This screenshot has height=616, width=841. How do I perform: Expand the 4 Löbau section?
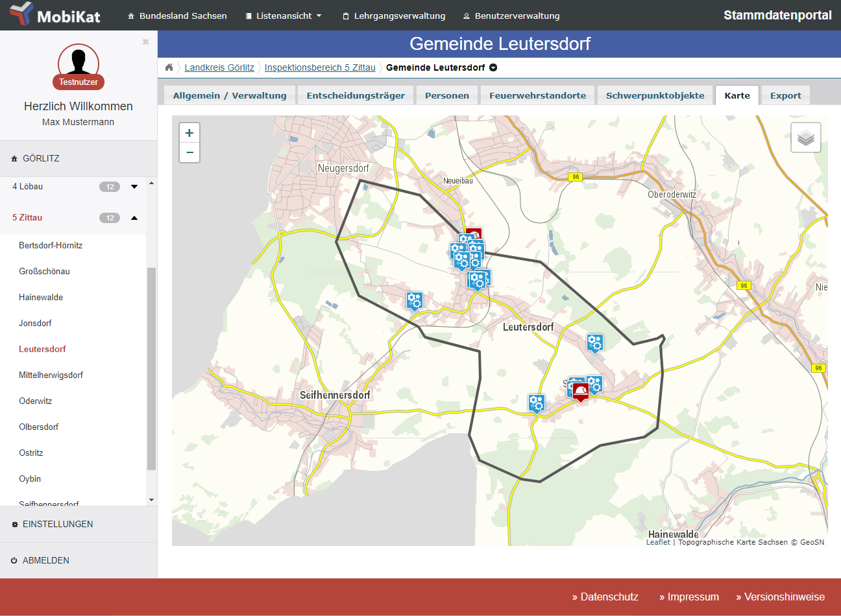coord(134,187)
